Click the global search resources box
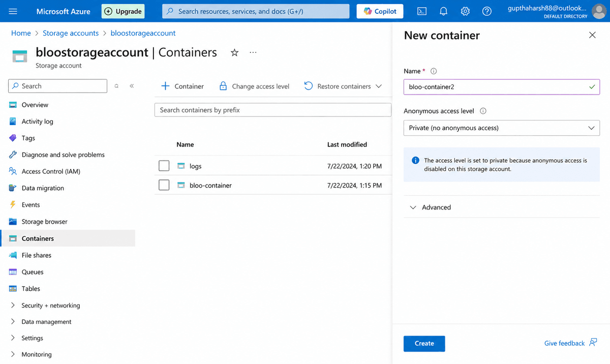Image resolution: width=610 pixels, height=364 pixels. (256, 11)
